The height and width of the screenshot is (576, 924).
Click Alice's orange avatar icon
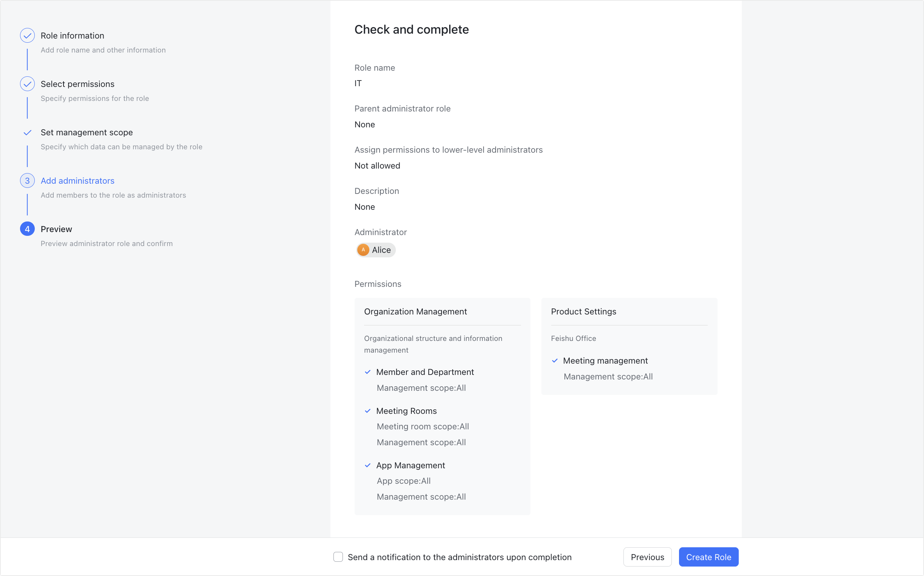(x=363, y=250)
